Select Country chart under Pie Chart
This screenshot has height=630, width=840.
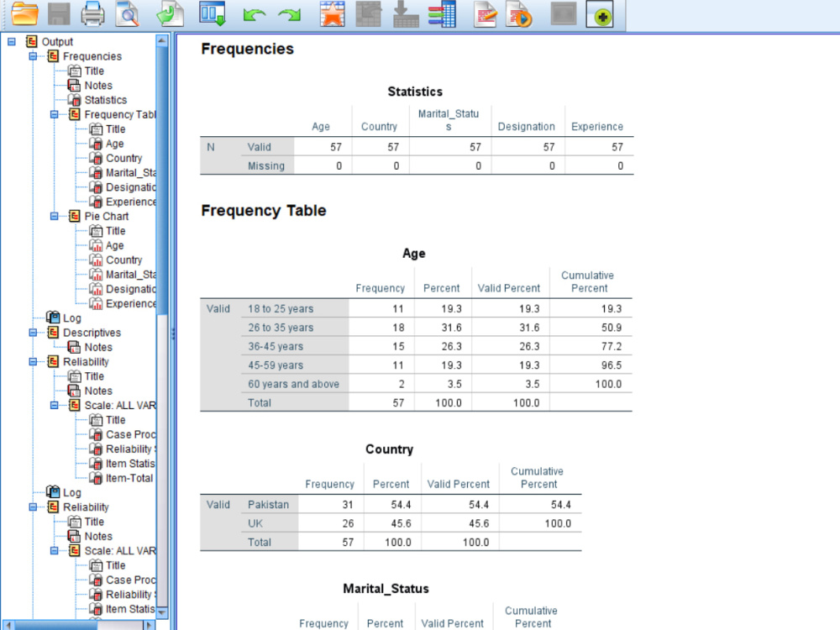123,260
